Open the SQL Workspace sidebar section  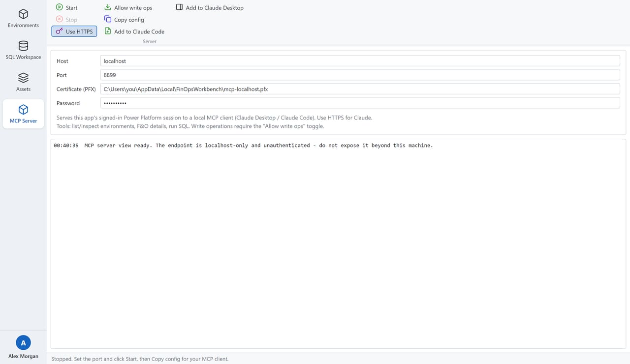[23, 51]
